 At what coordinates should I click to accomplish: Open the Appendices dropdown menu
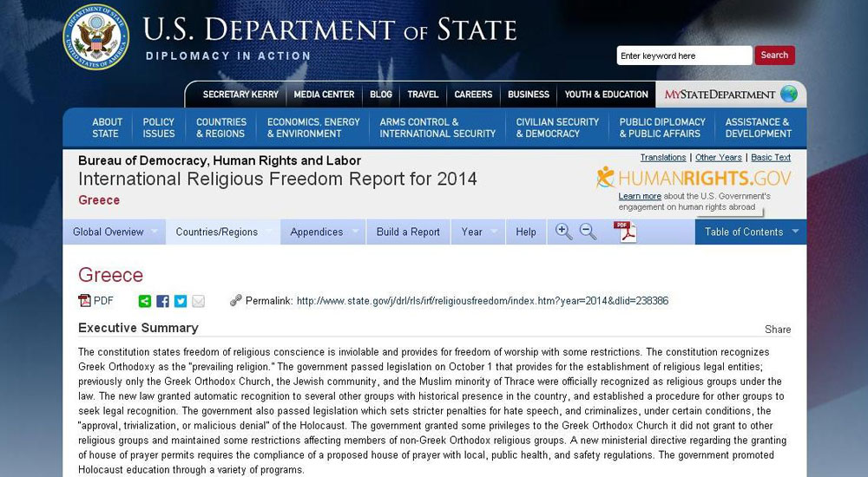(323, 232)
